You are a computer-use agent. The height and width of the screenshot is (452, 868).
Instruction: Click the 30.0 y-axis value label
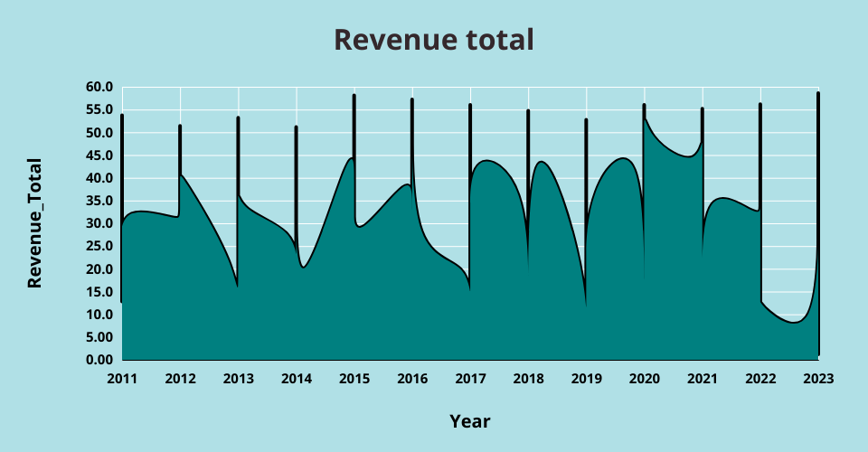pyautogui.click(x=99, y=224)
